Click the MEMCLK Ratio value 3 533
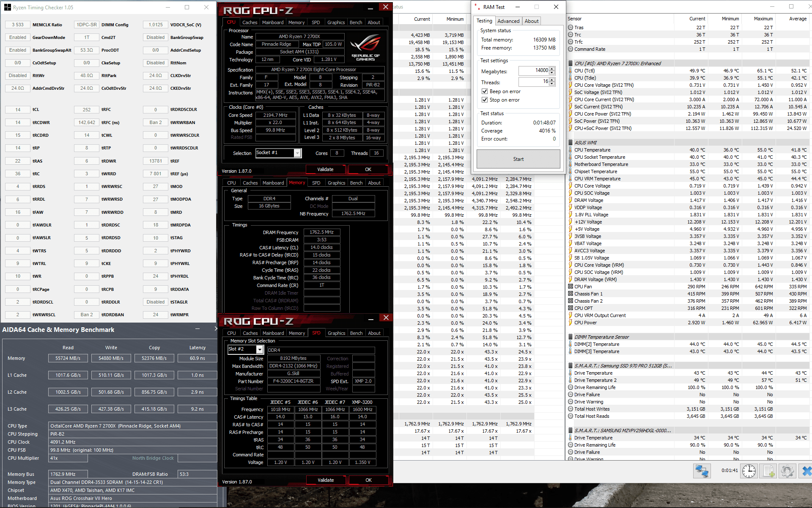Viewport: 812px width, 508px height. pyautogui.click(x=18, y=25)
